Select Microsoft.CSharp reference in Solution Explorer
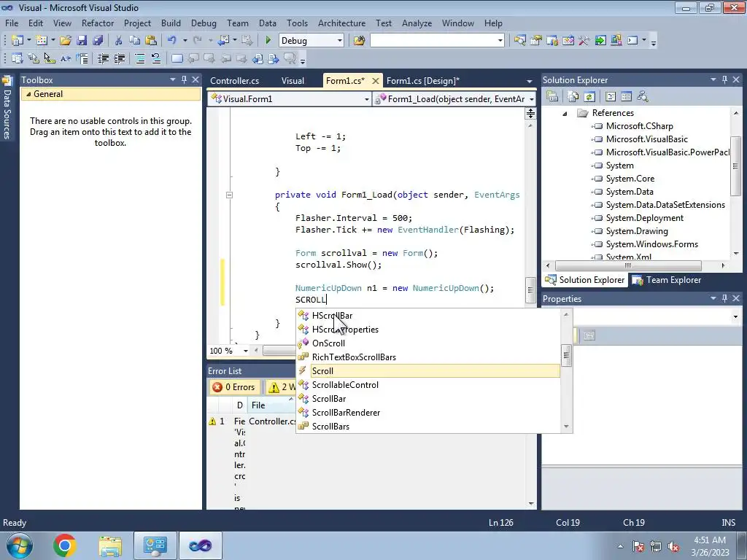Viewport: 747px width, 560px height. pos(639,126)
